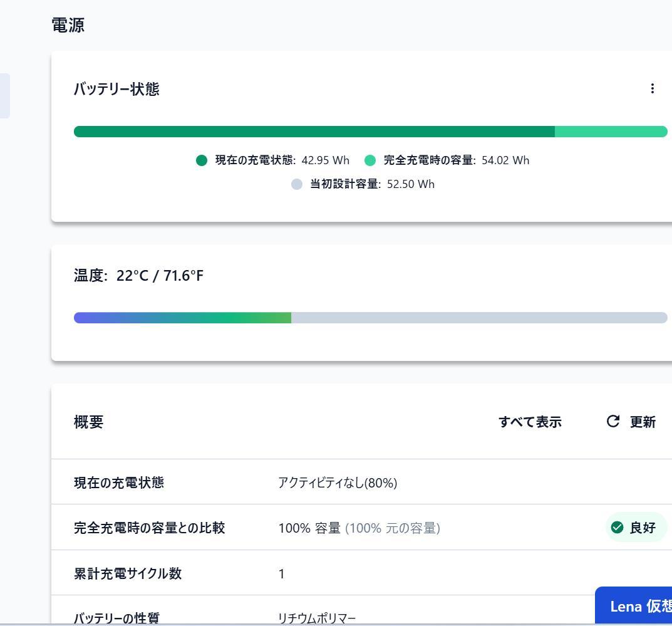Click the gray 当初設計容量 legend dot
This screenshot has width=672, height=626.
pos(297,184)
